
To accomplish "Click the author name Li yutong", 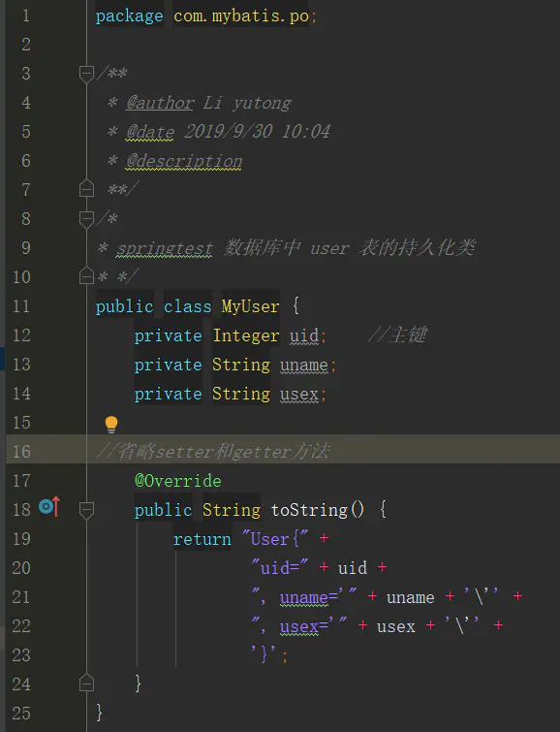I will [247, 103].
